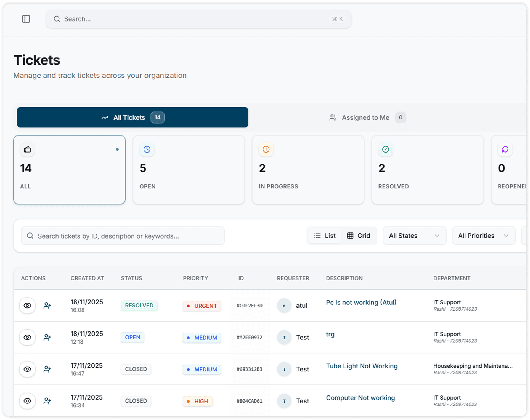Screen dimensions: 530x420
Task: Open the All States dropdown
Action: tap(414, 236)
